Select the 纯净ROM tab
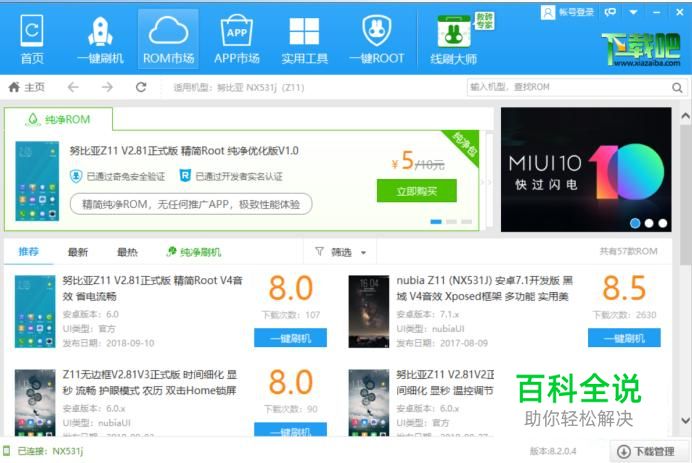This screenshot has width=692, height=463. [58, 119]
